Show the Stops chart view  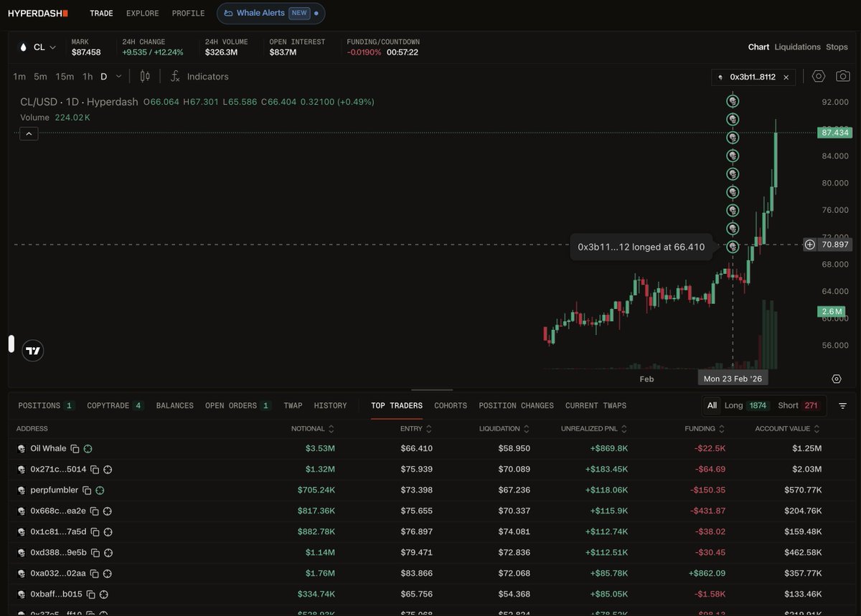tap(837, 47)
